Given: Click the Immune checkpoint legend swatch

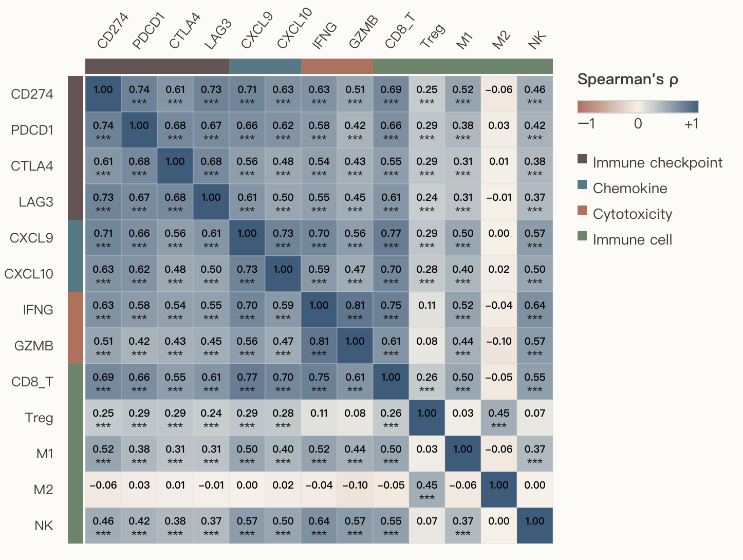Looking at the screenshot, I should [x=582, y=159].
